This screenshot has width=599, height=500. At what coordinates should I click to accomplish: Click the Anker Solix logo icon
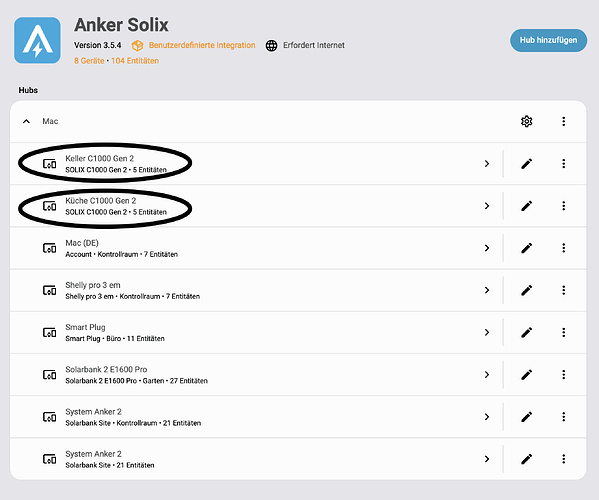(x=37, y=40)
